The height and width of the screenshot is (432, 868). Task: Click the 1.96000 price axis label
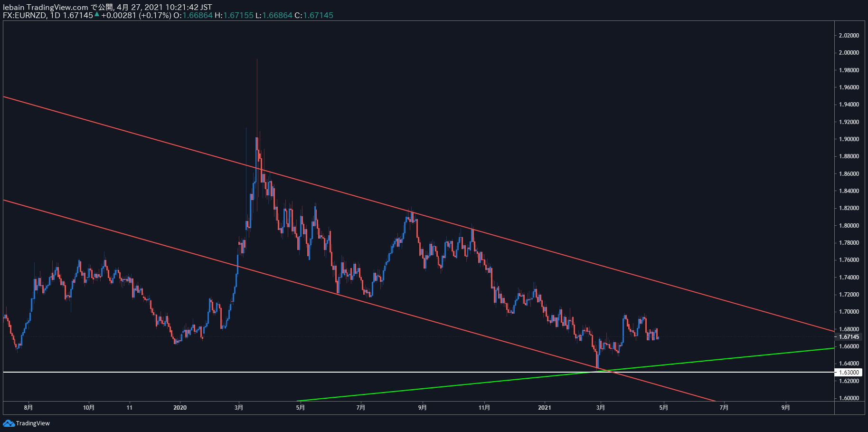click(x=849, y=87)
